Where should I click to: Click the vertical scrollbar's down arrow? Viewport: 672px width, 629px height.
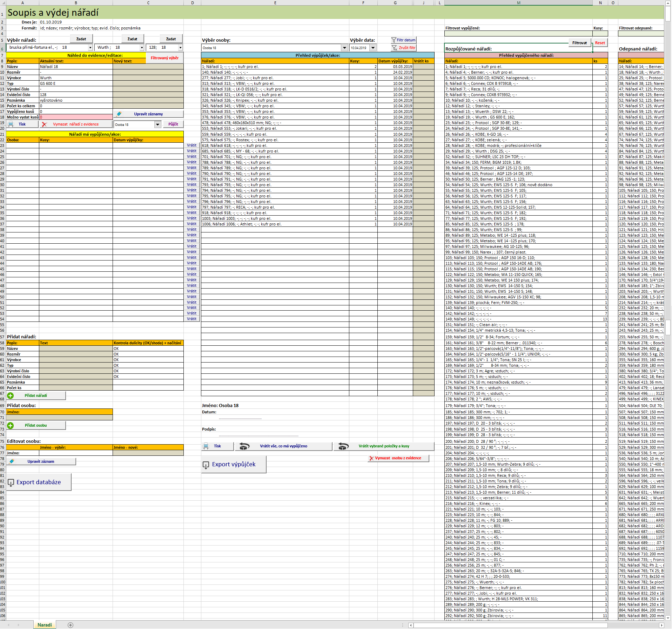click(x=668, y=618)
